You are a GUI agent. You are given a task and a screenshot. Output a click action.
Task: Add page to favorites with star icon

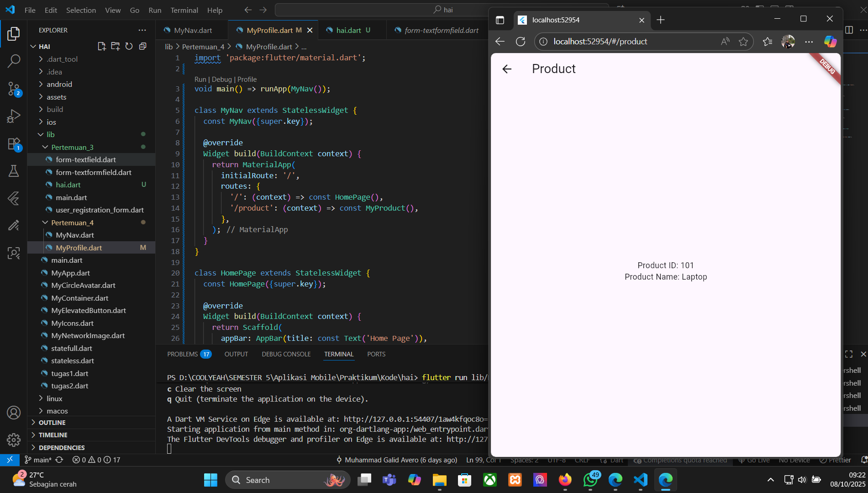coord(743,42)
